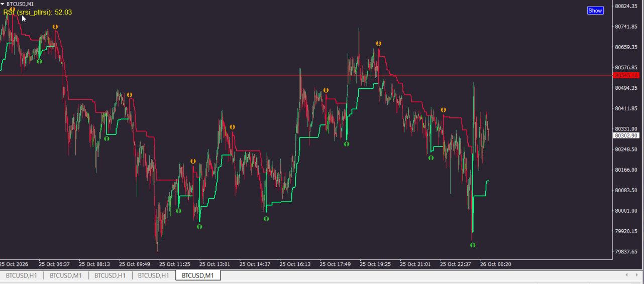This screenshot has height=284, width=644.
Task: Click the orange sell arrow above the 06:37 peak
Action: coord(55,27)
